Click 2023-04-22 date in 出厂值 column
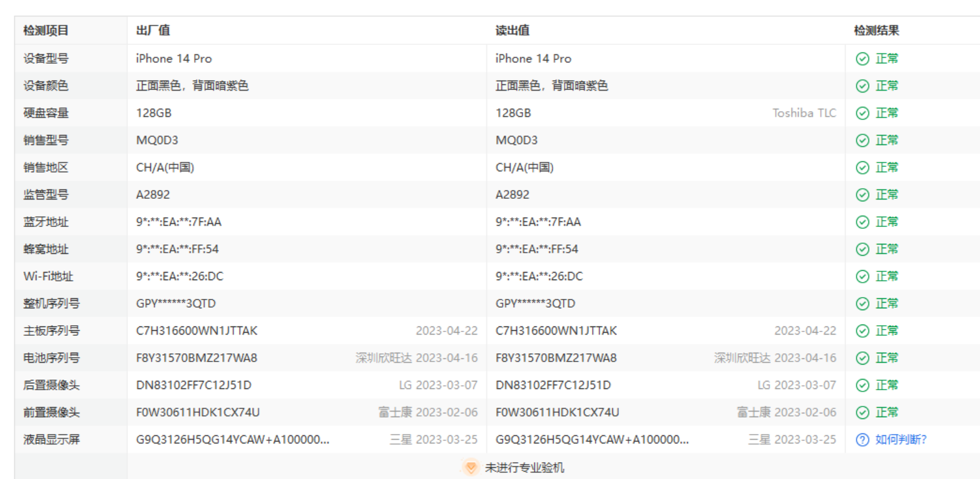Screen dimensions: 980x479 tap(446, 331)
